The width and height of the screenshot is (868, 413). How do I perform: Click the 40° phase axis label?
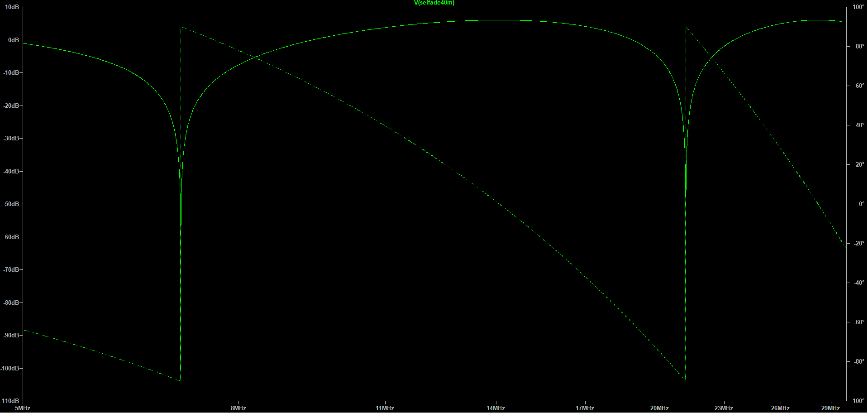pyautogui.click(x=860, y=125)
